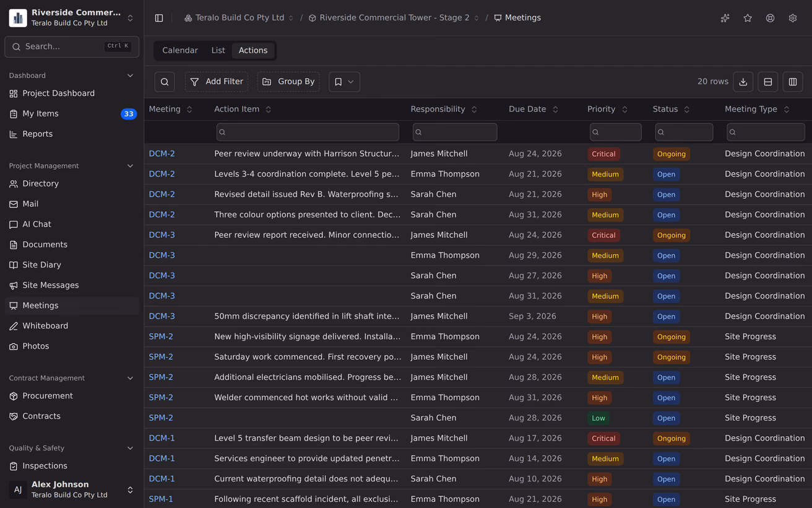Open Mail from sidebar
Screen dimensions: 812x508
(72, 204)
